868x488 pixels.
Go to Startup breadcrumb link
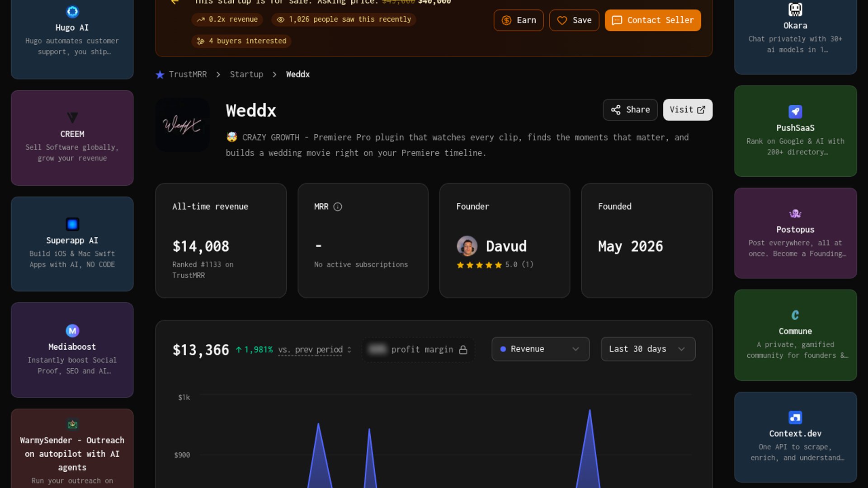pyautogui.click(x=246, y=75)
